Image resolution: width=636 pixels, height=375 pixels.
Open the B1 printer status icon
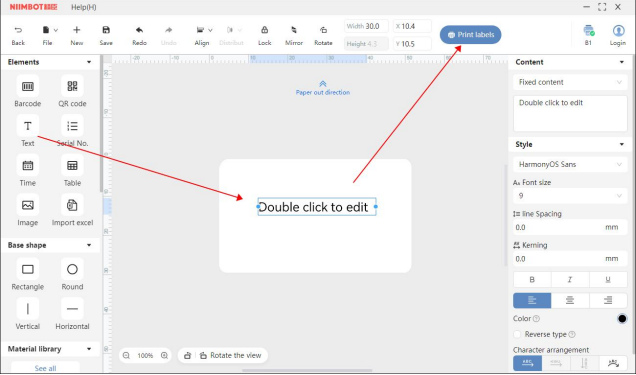click(589, 30)
